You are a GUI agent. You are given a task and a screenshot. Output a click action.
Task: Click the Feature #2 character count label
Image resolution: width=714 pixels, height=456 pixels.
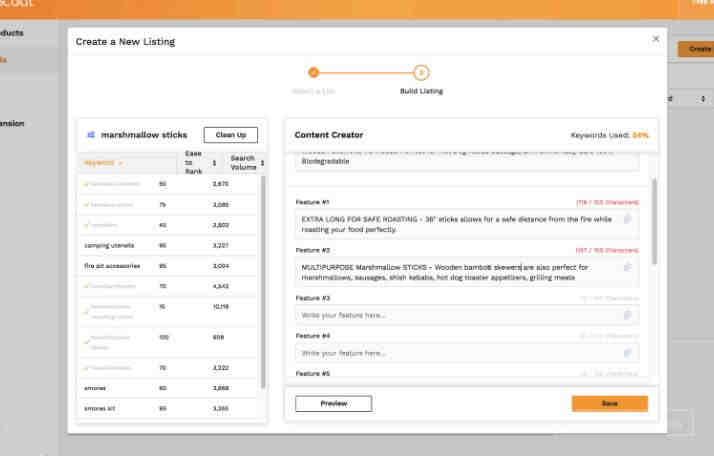607,250
